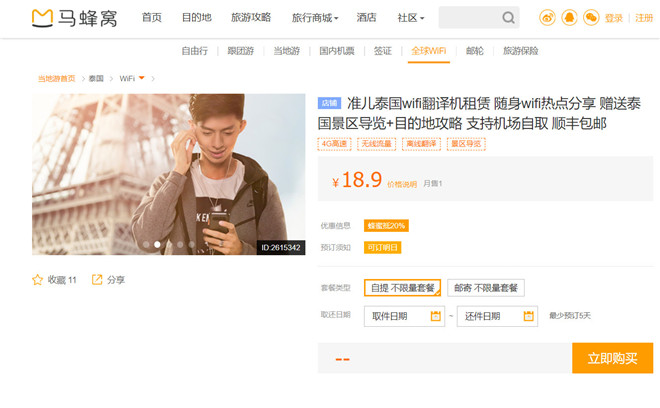Open the WiFi breadcrumb dropdown arrow
This screenshot has height=408, width=660.
(x=141, y=78)
